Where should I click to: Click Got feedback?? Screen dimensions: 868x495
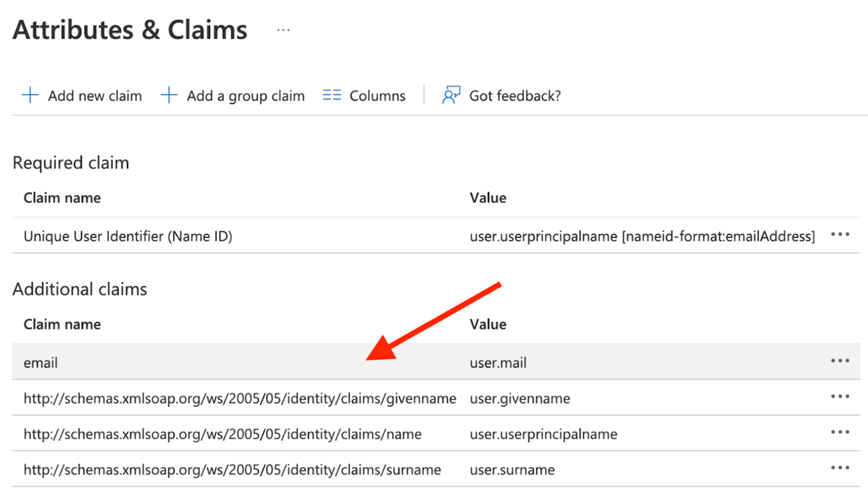(514, 95)
